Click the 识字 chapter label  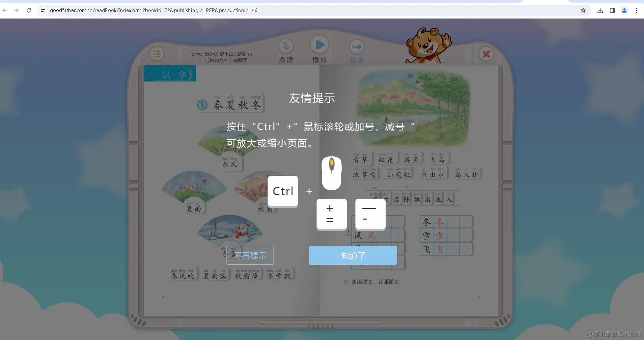point(170,74)
